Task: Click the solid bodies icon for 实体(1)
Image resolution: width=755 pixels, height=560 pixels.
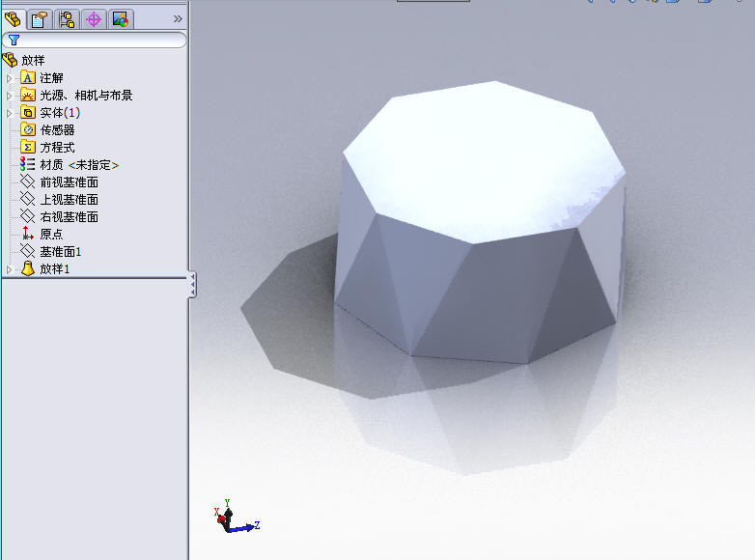Action: click(28, 113)
